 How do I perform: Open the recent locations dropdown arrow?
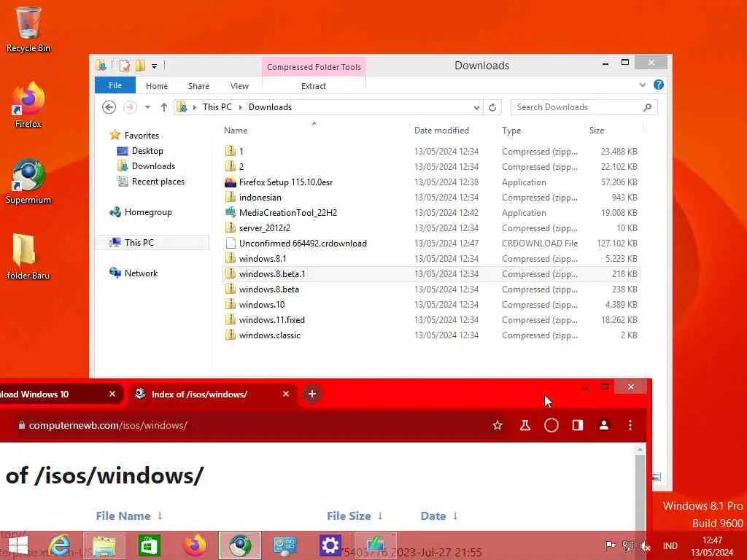click(x=147, y=107)
